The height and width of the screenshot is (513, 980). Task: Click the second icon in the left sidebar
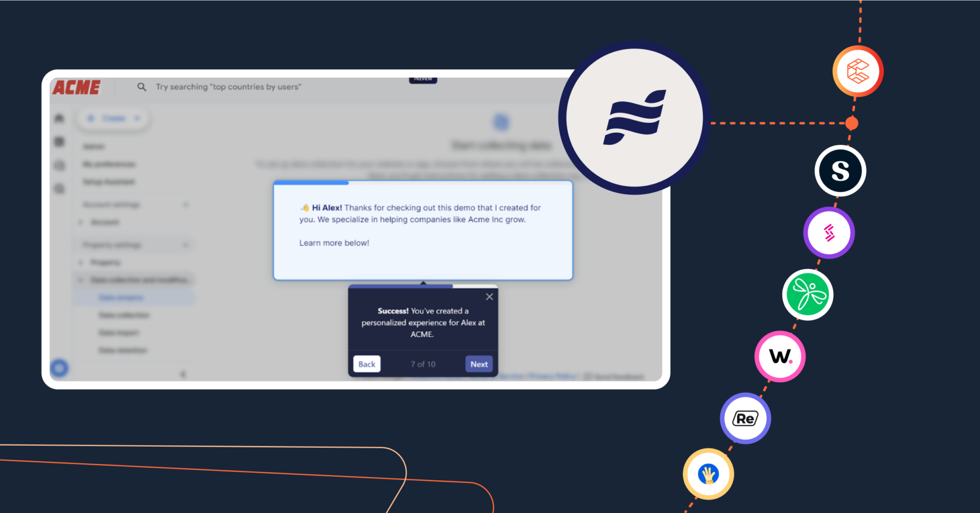click(x=59, y=142)
